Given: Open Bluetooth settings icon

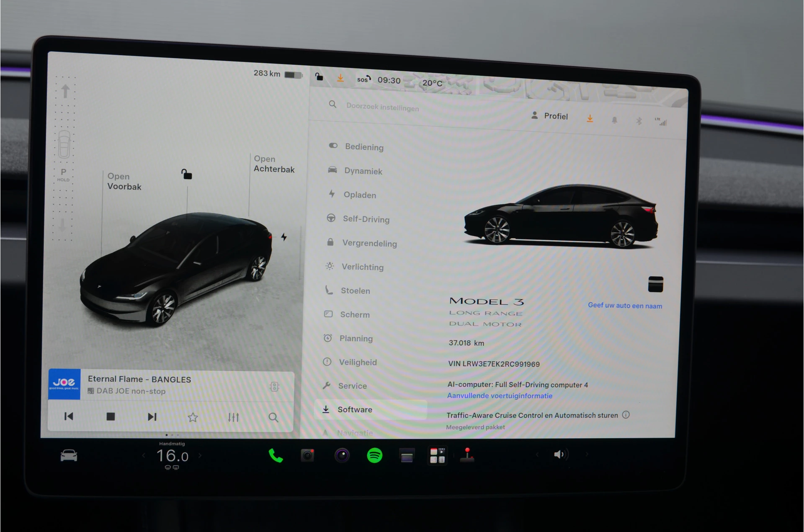Looking at the screenshot, I should [639, 121].
